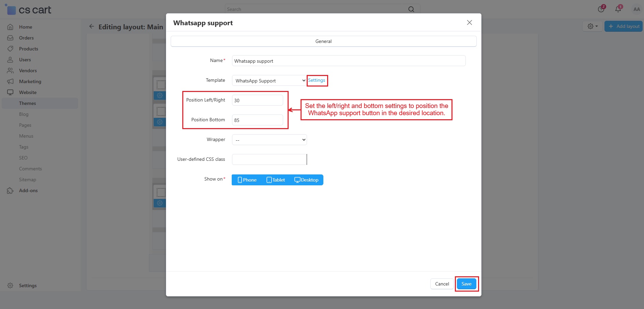
Task: Open the notifications bell icon
Action: (618, 9)
